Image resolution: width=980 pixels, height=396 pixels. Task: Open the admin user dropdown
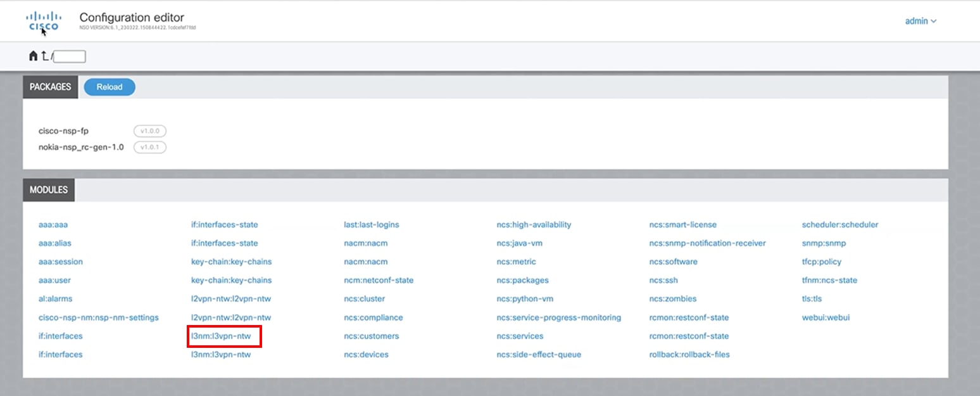pos(920,21)
